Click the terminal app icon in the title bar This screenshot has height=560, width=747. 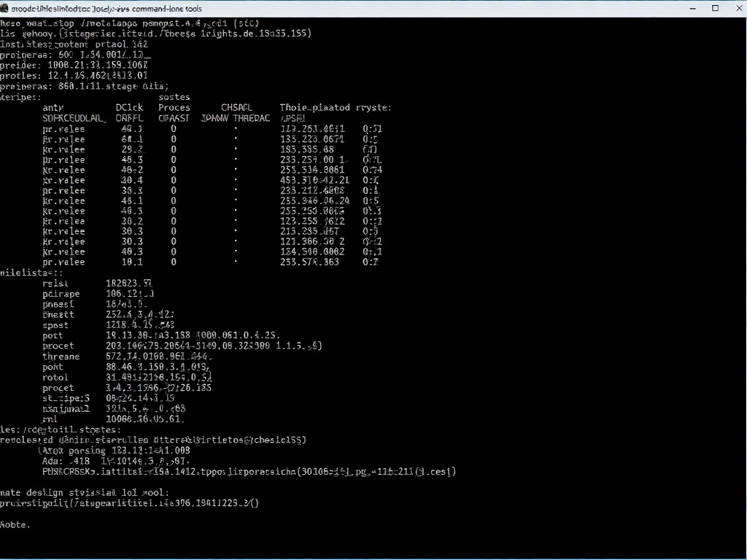4,8
